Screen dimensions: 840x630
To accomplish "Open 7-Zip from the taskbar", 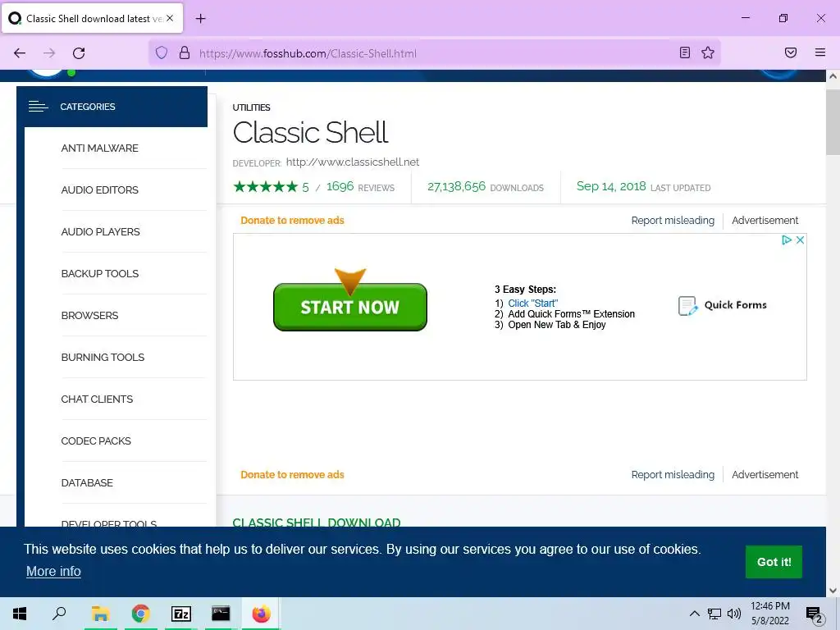I will point(180,614).
